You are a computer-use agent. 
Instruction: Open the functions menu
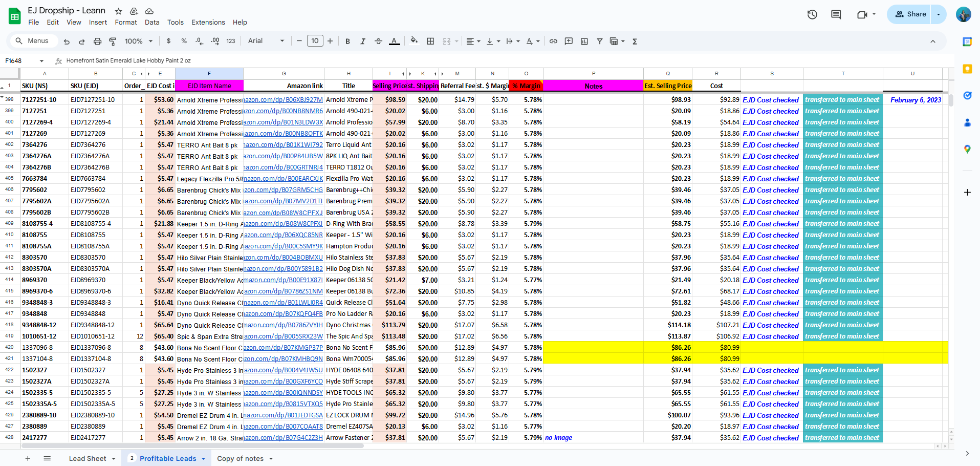pyautogui.click(x=635, y=41)
